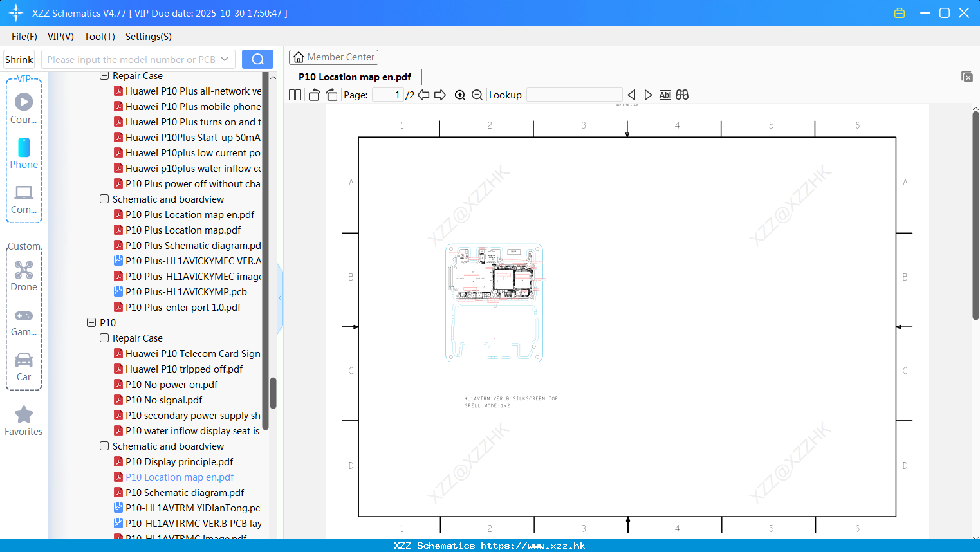Open P10 No power on.pdf
Screen dimensions: 980x552
click(x=166, y=385)
